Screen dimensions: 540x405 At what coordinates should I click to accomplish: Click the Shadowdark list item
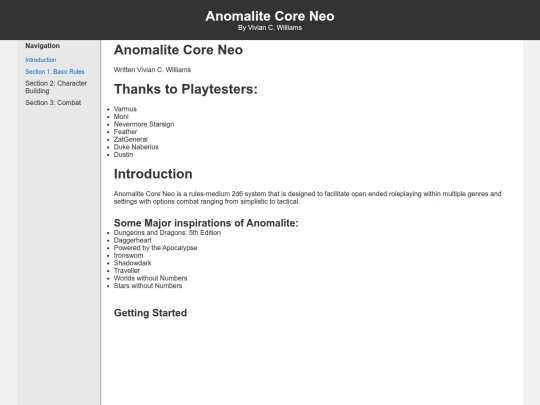(133, 263)
